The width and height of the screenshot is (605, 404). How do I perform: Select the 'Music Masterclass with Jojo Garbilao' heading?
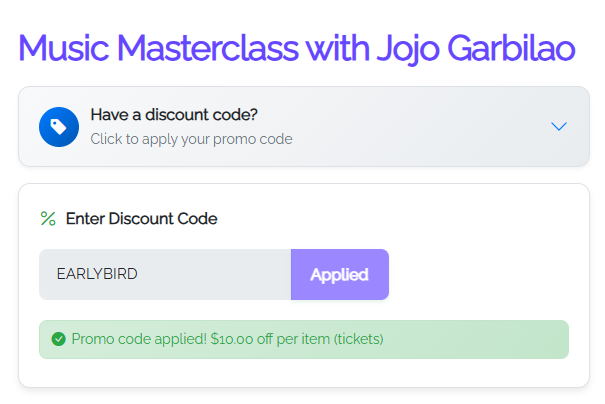pyautogui.click(x=297, y=49)
